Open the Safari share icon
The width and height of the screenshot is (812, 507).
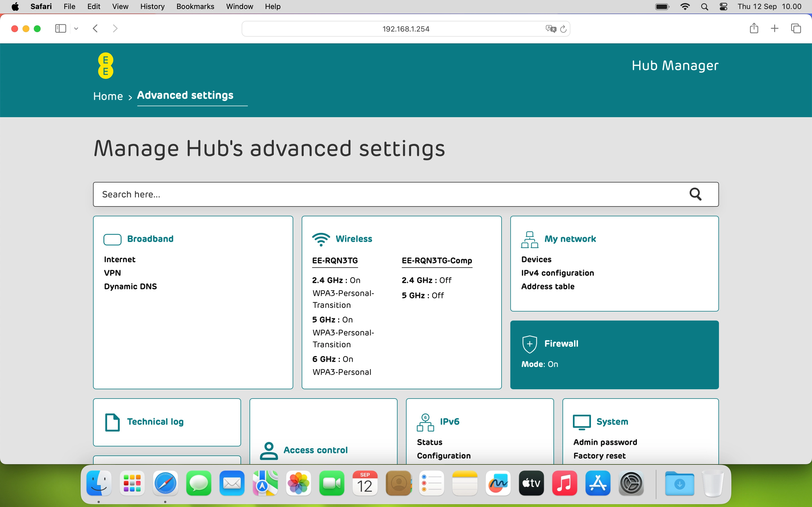pyautogui.click(x=754, y=28)
